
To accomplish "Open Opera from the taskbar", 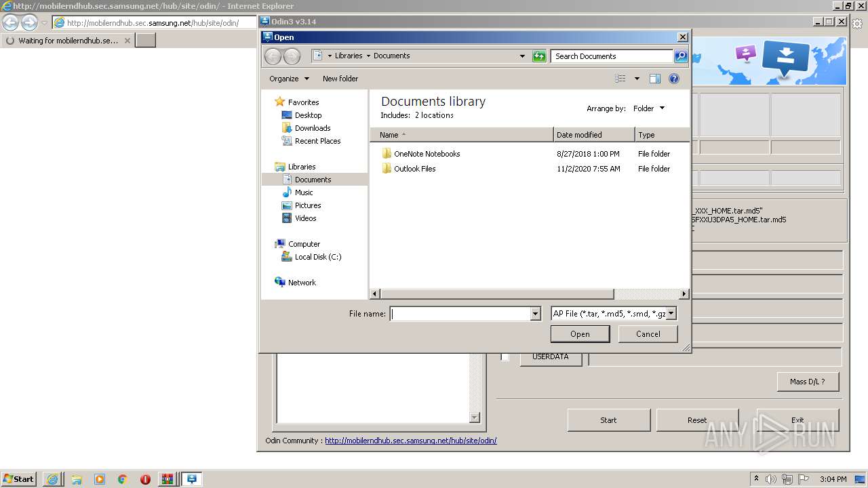I will point(145,479).
